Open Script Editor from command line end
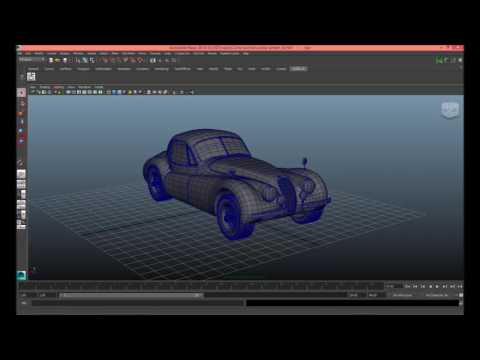Screen dimensions: 480x360 tap(461, 303)
